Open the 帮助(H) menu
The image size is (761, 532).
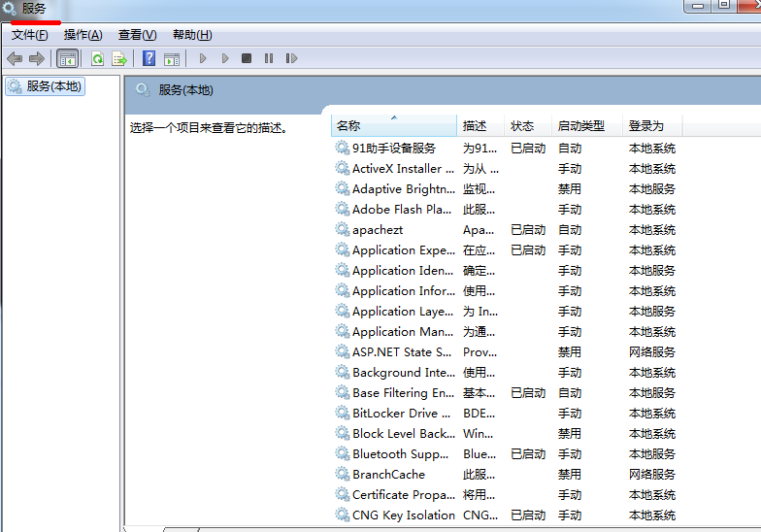point(192,35)
